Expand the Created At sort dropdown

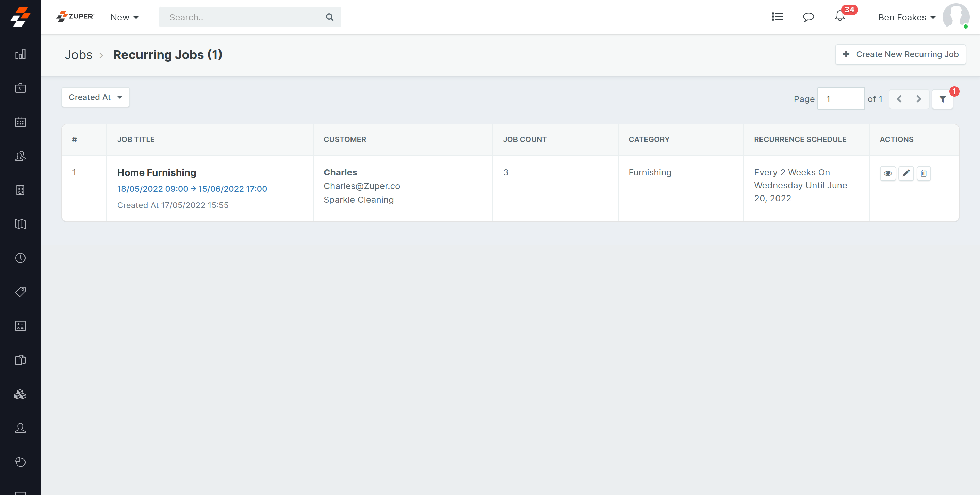95,97
